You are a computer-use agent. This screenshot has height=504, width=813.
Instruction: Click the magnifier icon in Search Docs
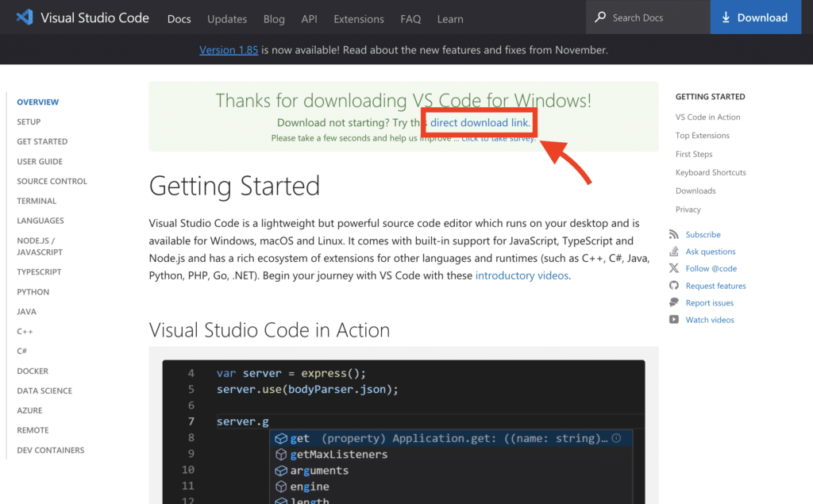(600, 17)
